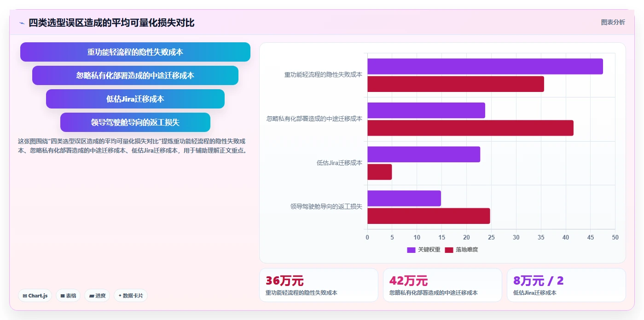The image size is (644, 320).
Task: Select the 领导驾驶舱导向的返工损失 funnel bar
Action: [x=135, y=122]
